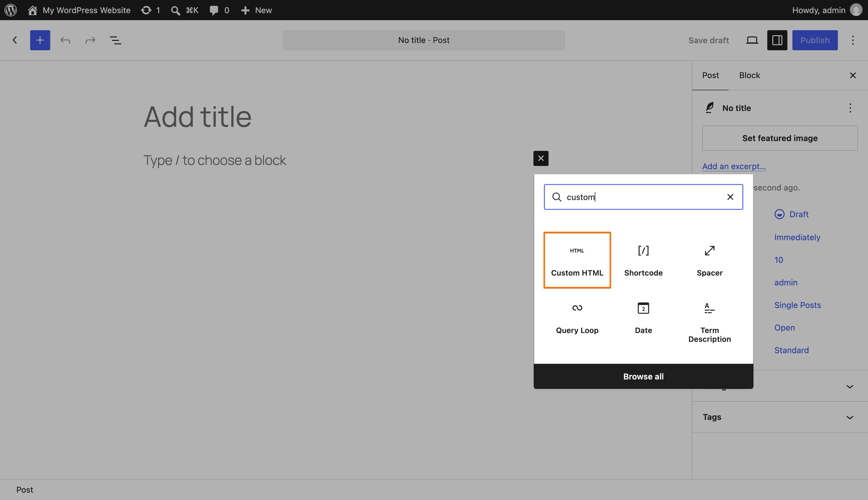
Task: Click Save draft
Action: coord(709,40)
